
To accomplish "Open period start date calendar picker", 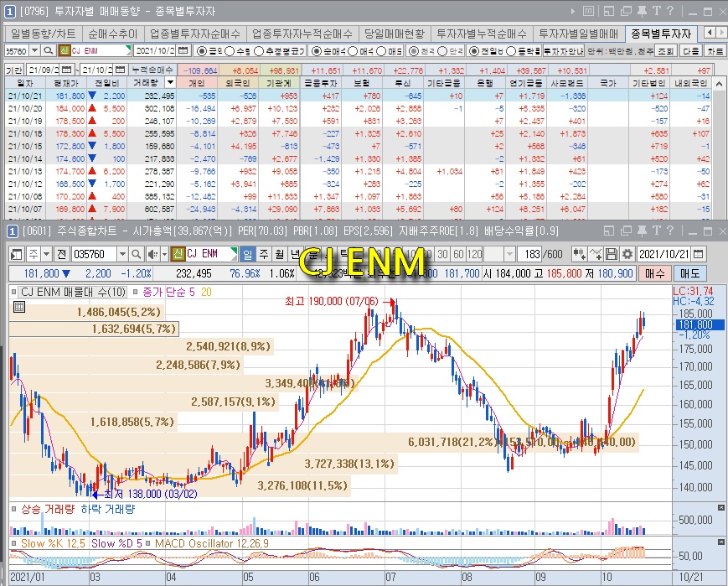I will click(x=66, y=70).
